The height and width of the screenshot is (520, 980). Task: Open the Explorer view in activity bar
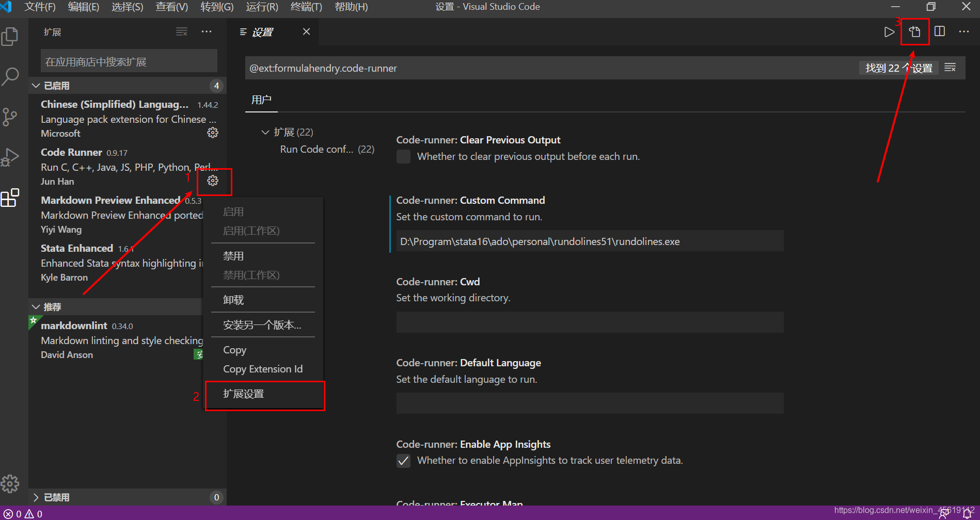tap(10, 37)
